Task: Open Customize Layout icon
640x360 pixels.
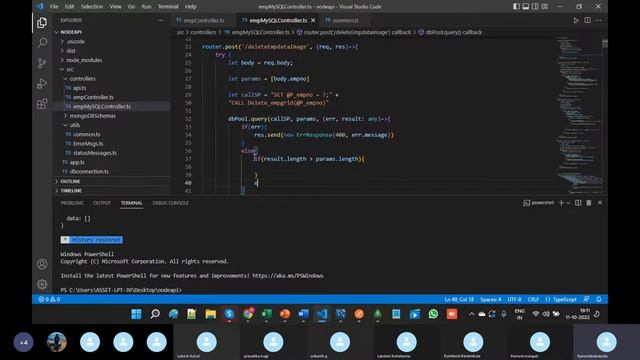Action: coord(544,7)
